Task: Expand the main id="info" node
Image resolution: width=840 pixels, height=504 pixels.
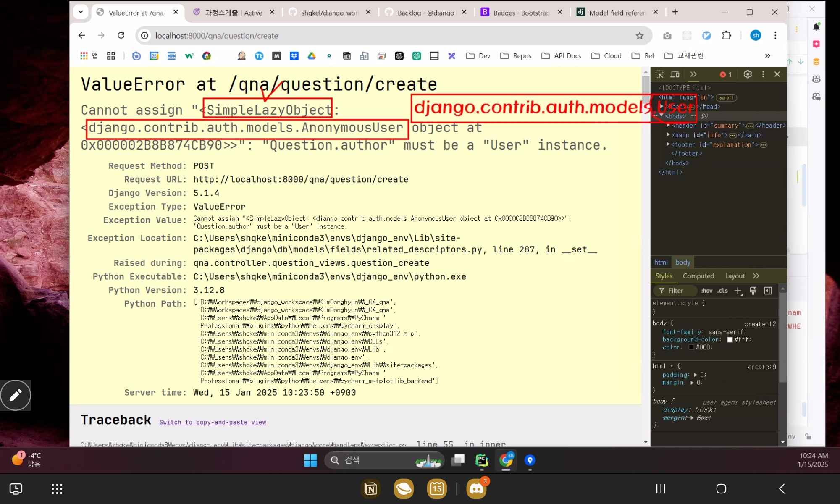Action: pyautogui.click(x=668, y=135)
